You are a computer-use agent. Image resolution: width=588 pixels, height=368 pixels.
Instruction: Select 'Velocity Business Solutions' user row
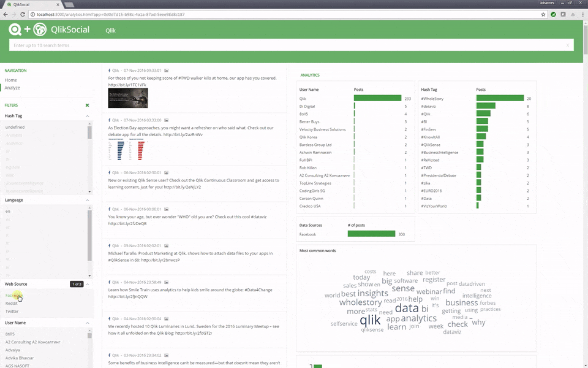point(355,129)
